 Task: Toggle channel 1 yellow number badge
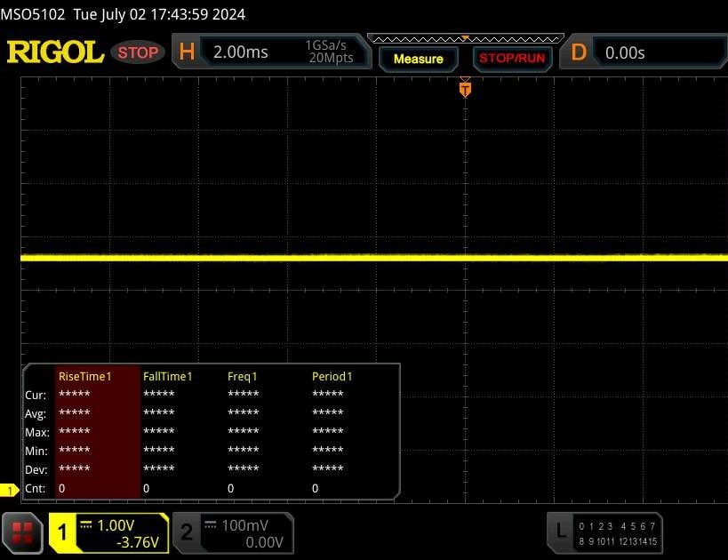62,532
